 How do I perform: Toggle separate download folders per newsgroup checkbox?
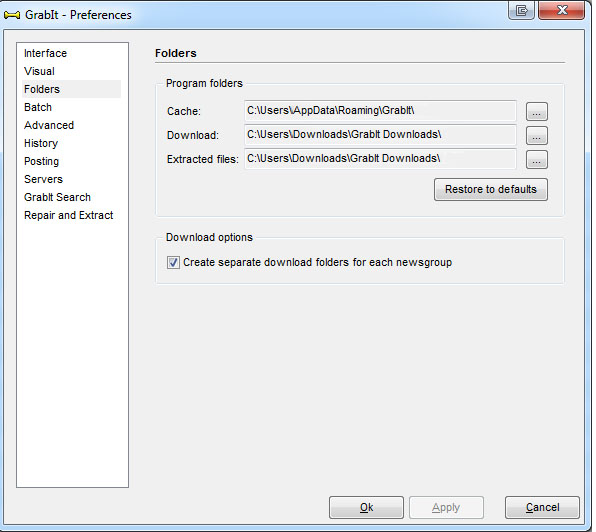[173, 262]
